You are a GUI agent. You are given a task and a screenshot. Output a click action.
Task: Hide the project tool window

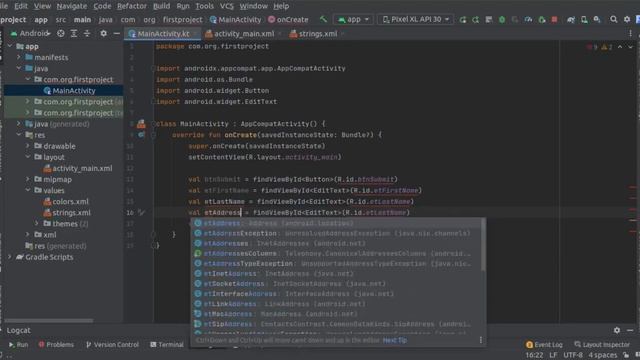(x=117, y=33)
